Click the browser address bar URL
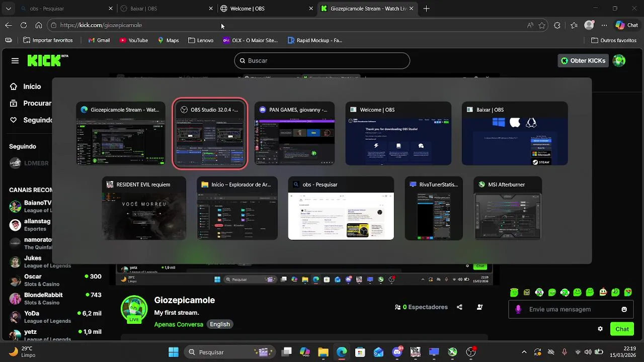 pyautogui.click(x=101, y=25)
